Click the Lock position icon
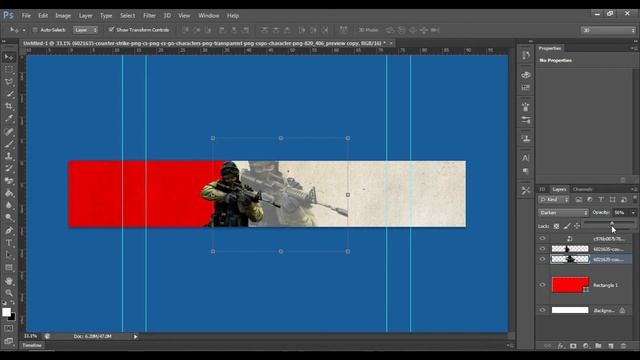Image resolution: width=640 pixels, height=360 pixels. 577,226
